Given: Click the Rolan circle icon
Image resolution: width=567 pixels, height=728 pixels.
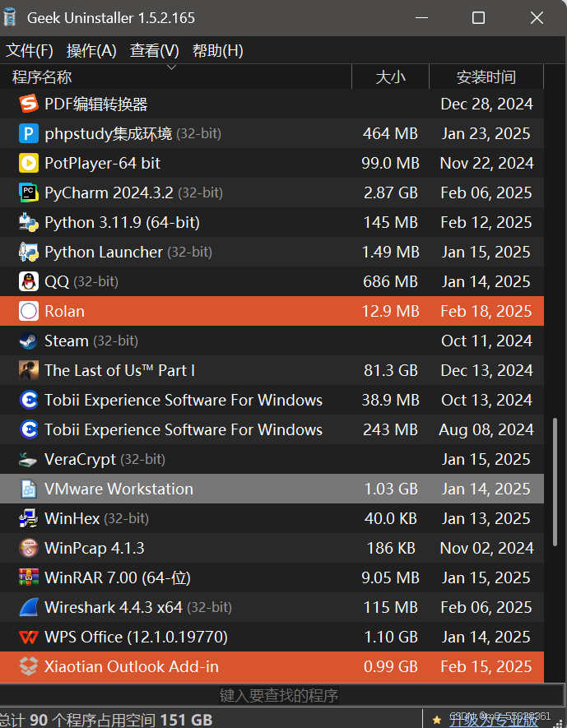Looking at the screenshot, I should [29, 311].
